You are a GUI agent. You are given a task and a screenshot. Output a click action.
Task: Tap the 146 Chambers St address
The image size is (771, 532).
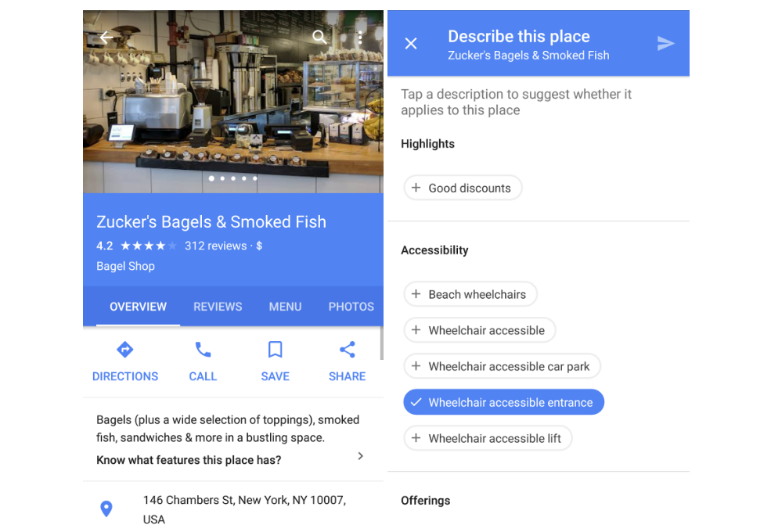(x=245, y=509)
